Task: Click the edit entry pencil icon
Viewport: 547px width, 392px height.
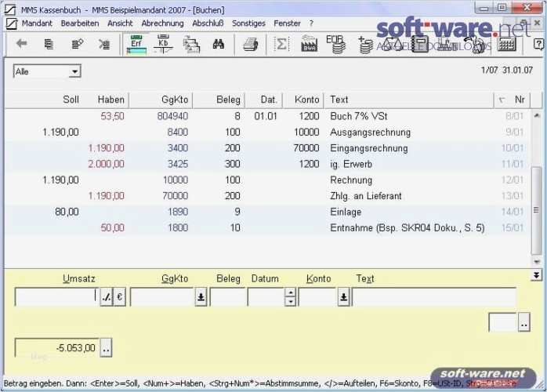Action: point(77,44)
